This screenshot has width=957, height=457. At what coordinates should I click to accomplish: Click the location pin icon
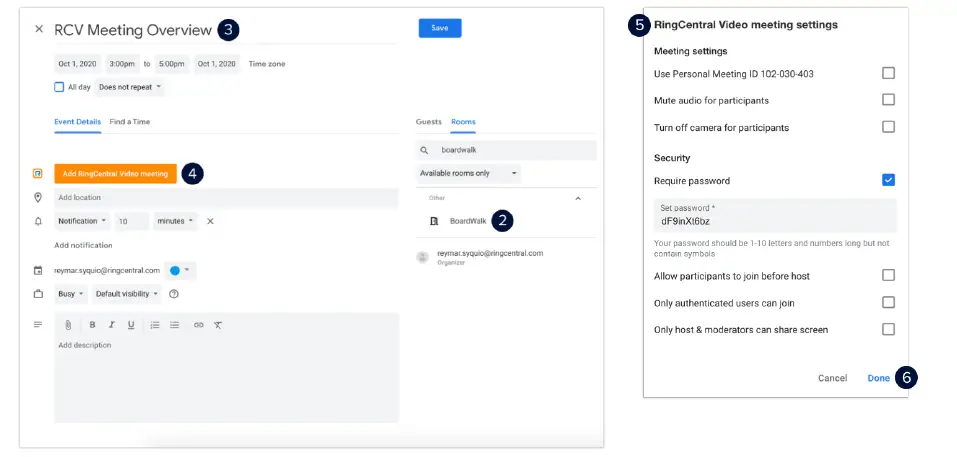(38, 198)
